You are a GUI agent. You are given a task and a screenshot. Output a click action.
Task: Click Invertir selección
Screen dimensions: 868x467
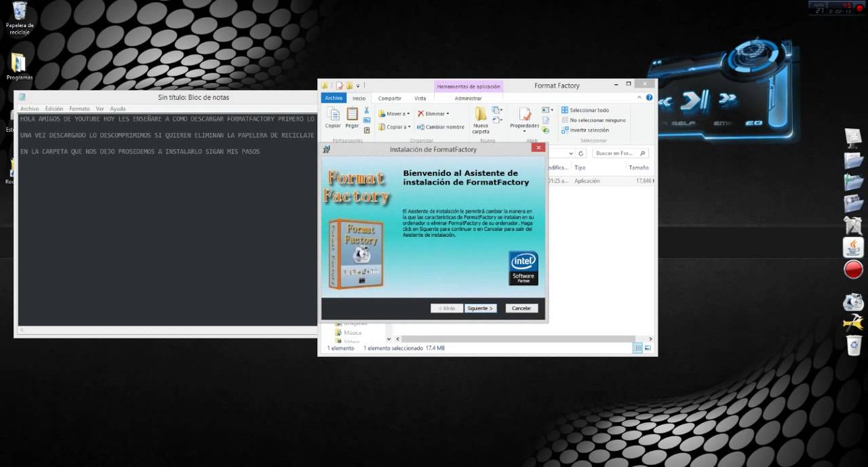pos(585,130)
